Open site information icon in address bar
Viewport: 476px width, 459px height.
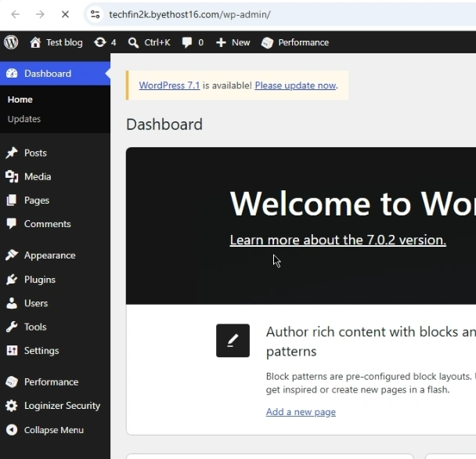coord(95,14)
